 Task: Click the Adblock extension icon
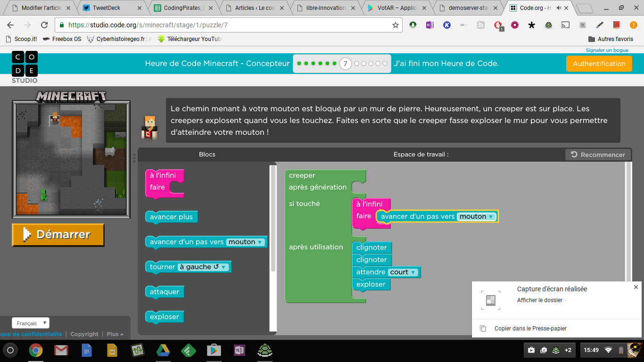click(498, 25)
